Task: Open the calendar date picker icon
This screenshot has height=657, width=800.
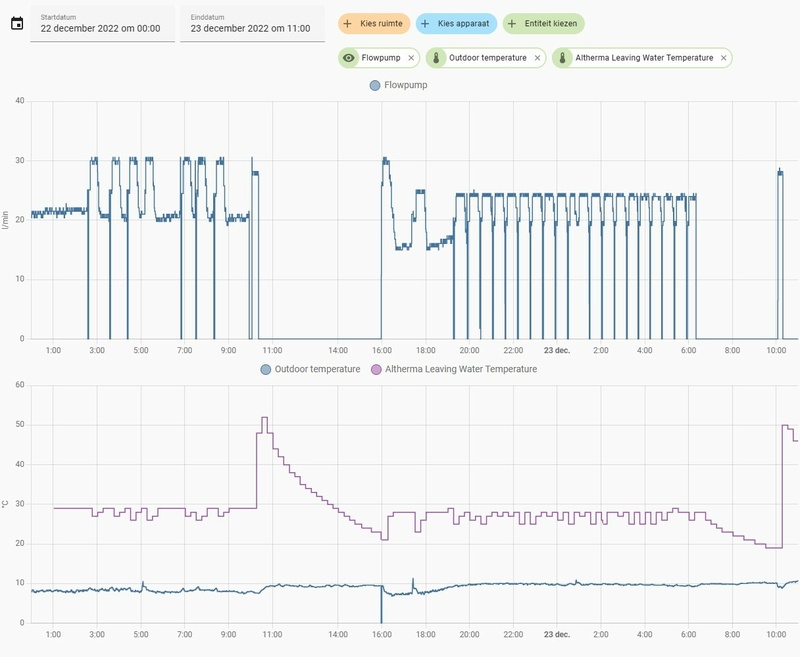Action: click(x=17, y=23)
